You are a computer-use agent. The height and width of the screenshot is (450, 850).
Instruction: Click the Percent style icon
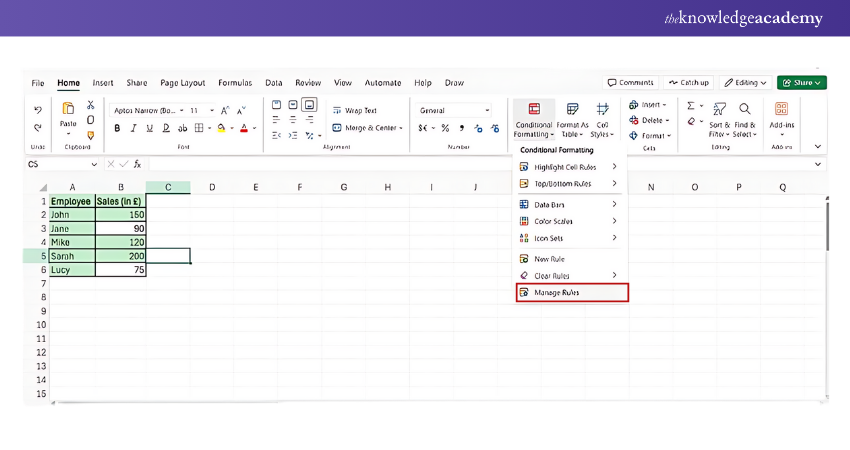pyautogui.click(x=445, y=128)
